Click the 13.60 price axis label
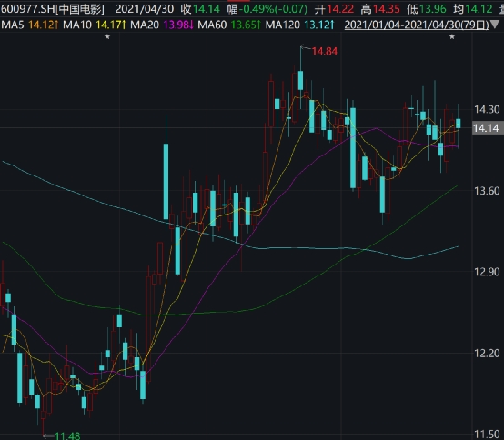 pos(487,191)
